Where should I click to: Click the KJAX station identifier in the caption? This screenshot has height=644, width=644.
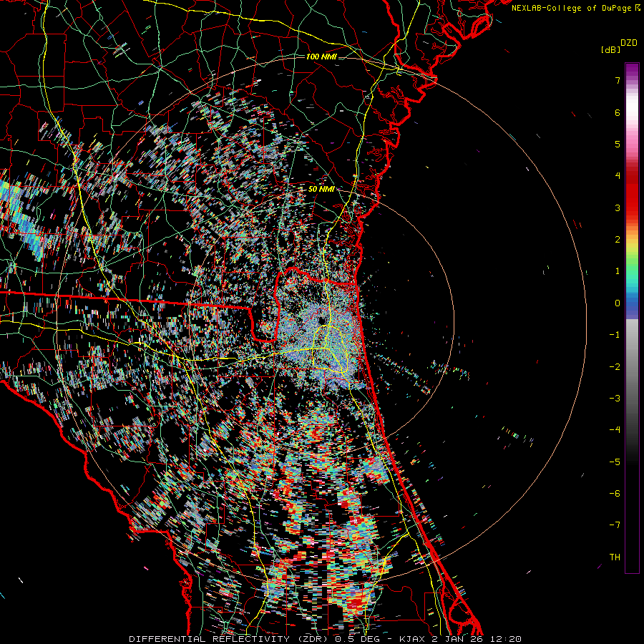click(x=412, y=639)
